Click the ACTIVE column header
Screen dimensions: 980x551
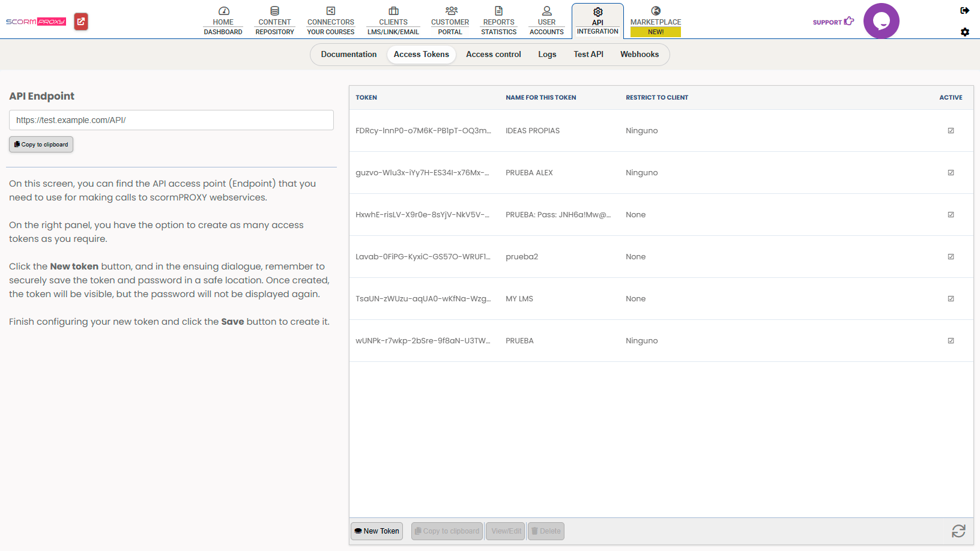point(951,97)
